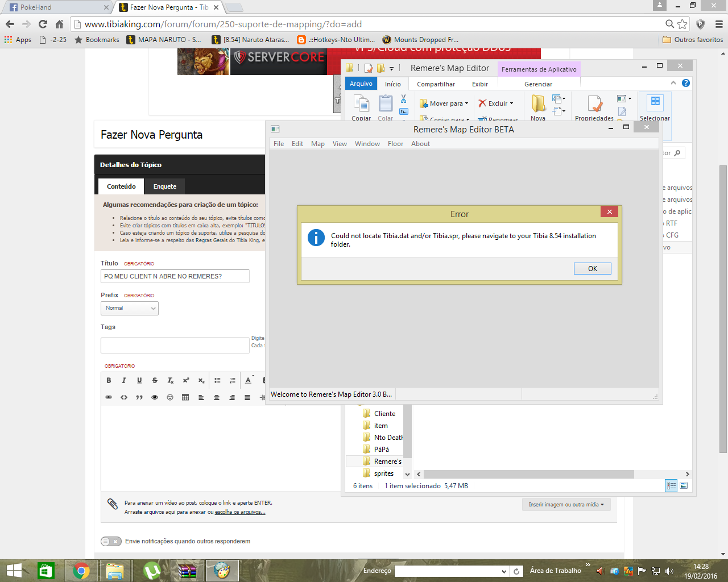Center align text in the post editor
The image size is (728, 582).
click(217, 397)
